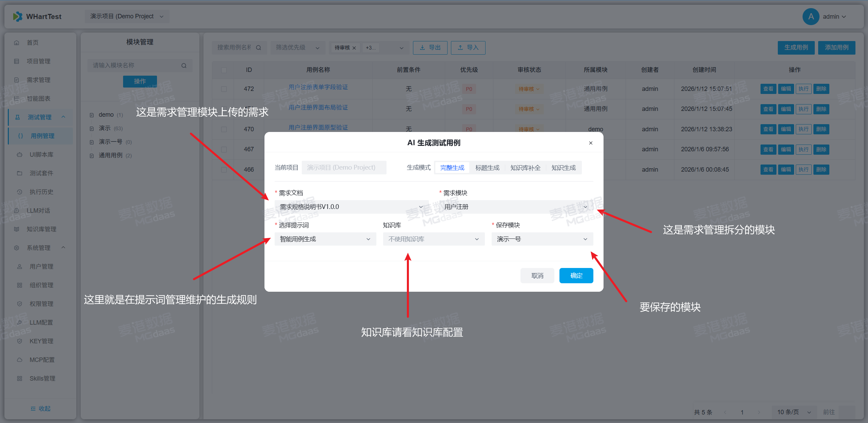Viewport: 868px width, 423px height.
Task: Click the MCP配置 cloud icon
Action: click(20, 360)
